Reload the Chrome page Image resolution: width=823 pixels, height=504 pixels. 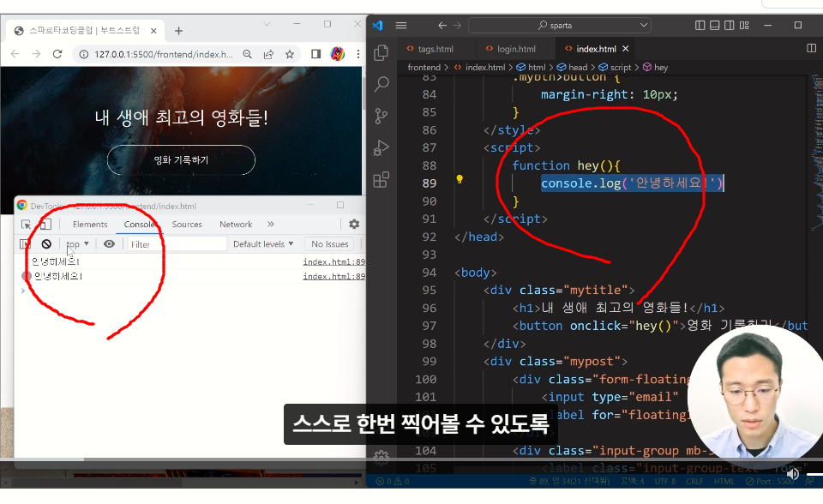tap(57, 54)
